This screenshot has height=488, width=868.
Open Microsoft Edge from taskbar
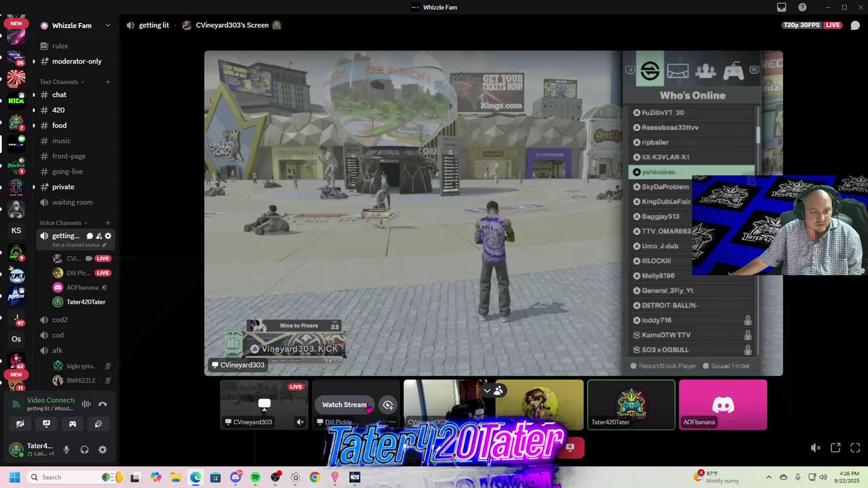(195, 477)
